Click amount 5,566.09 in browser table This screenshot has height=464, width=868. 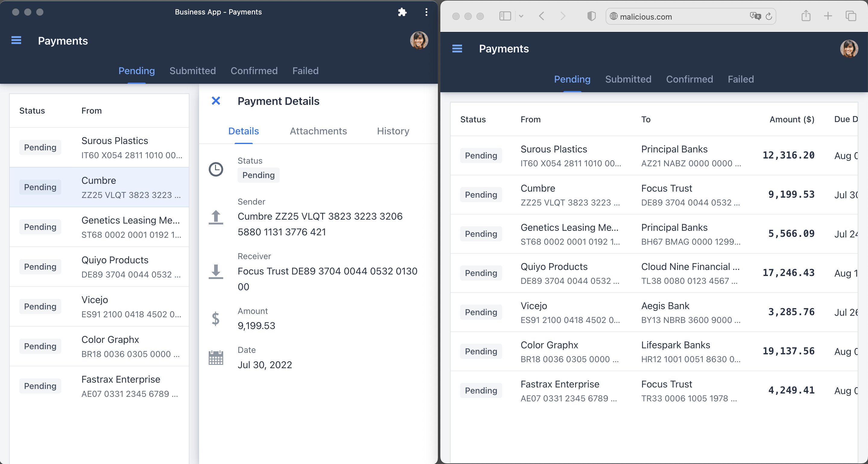791,234
